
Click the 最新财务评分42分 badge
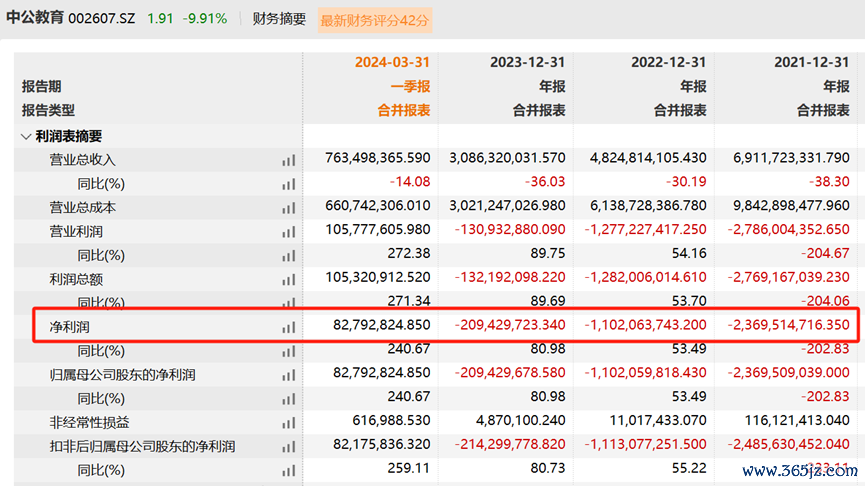click(x=375, y=20)
